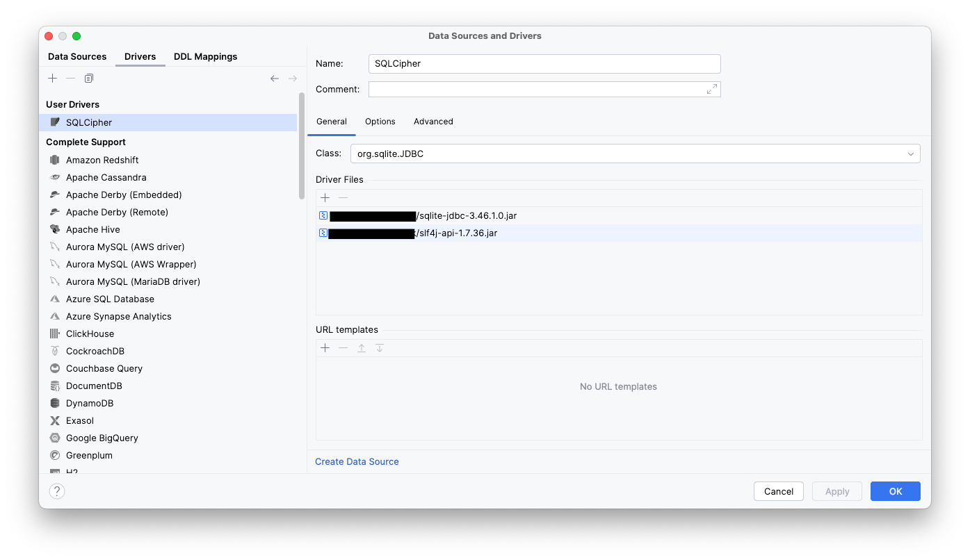Open the Advanced tab
The image size is (970, 560).
pyautogui.click(x=433, y=121)
